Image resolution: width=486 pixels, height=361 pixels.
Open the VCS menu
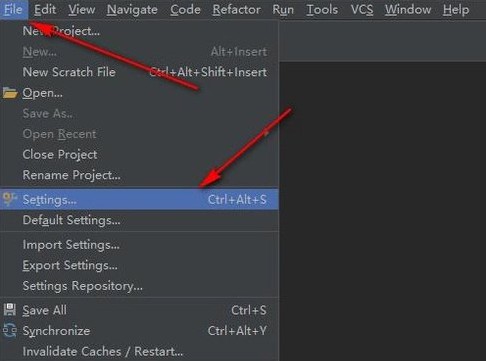(x=362, y=9)
